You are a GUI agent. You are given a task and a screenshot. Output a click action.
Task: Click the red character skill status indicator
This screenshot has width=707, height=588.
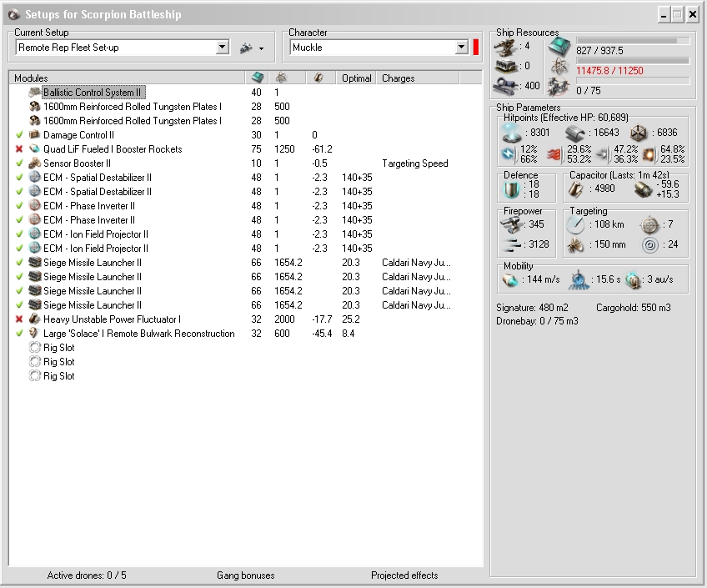(476, 47)
